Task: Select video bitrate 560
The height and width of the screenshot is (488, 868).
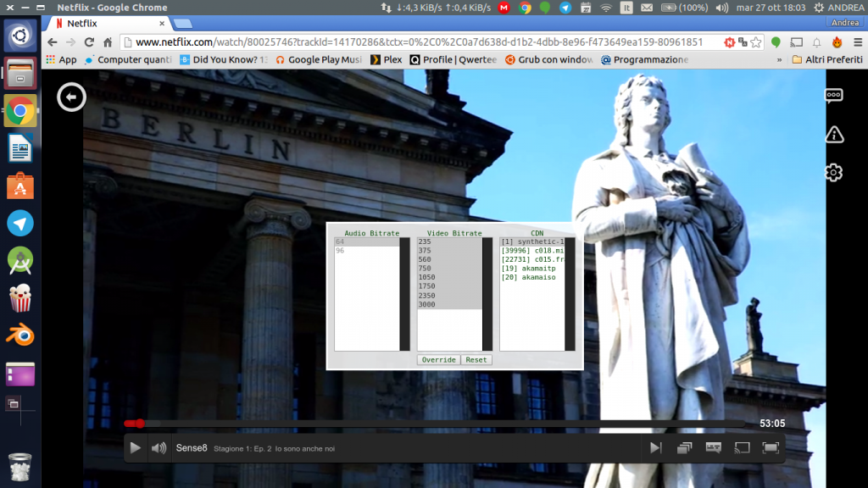Action: point(449,259)
